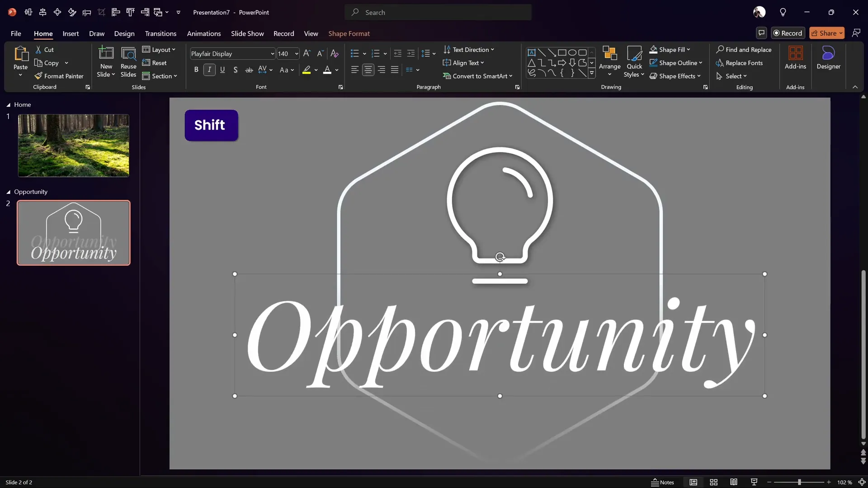868x488 pixels.
Task: Click Format Painter brush
Action: coord(59,76)
